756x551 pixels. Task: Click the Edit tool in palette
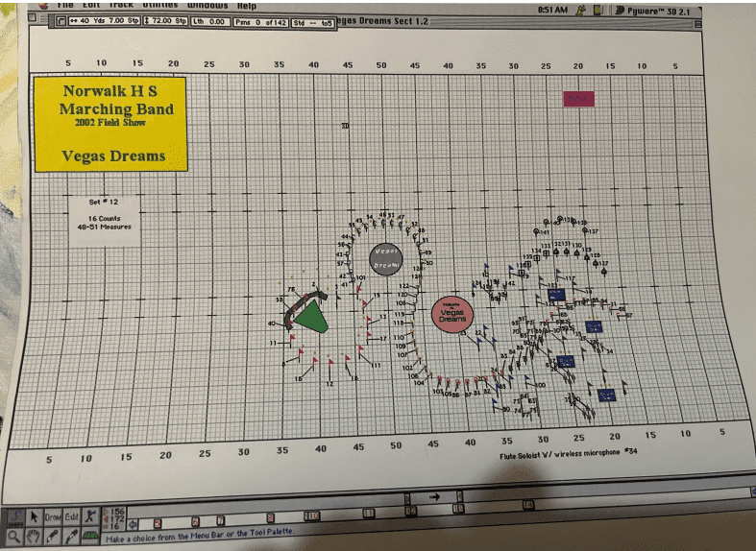coord(71,516)
